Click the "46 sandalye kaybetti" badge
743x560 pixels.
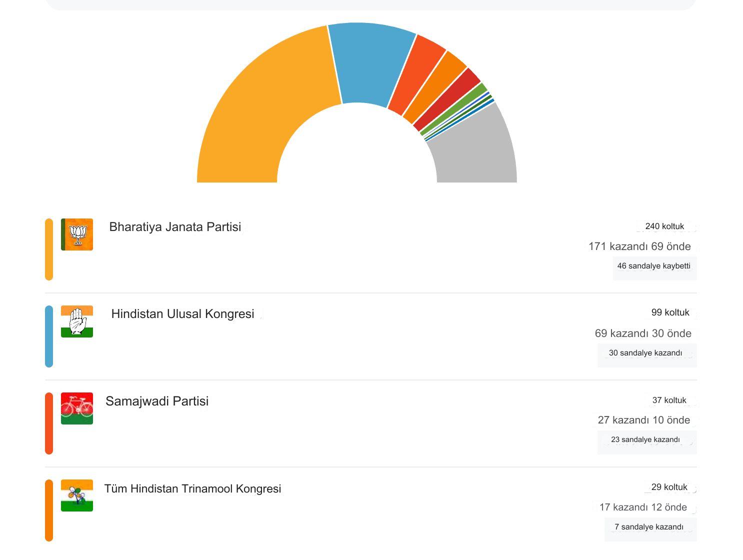pyautogui.click(x=654, y=266)
